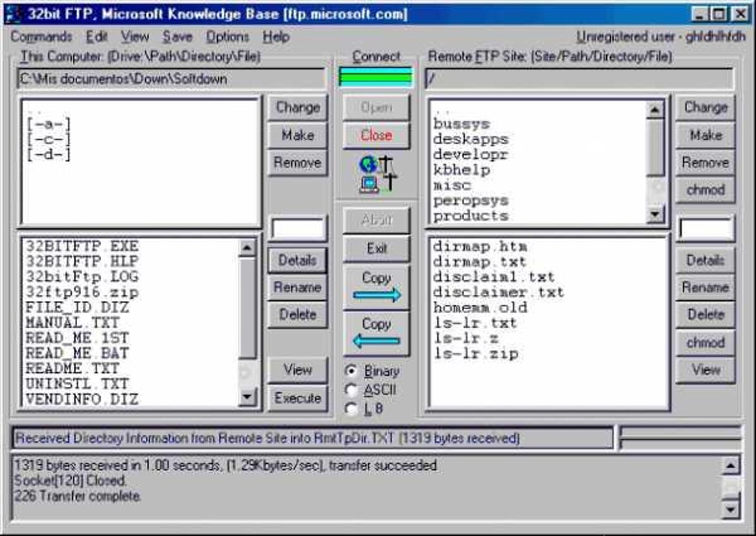756x536 pixels.
Task: Click the green connection status indicator bar
Action: [x=376, y=76]
